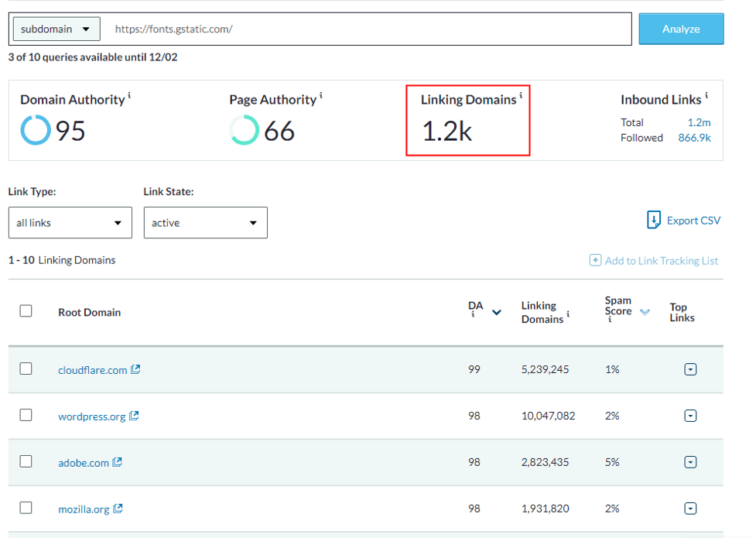Click the Linking Domains column header
Screen dimensions: 756x538
click(x=542, y=312)
